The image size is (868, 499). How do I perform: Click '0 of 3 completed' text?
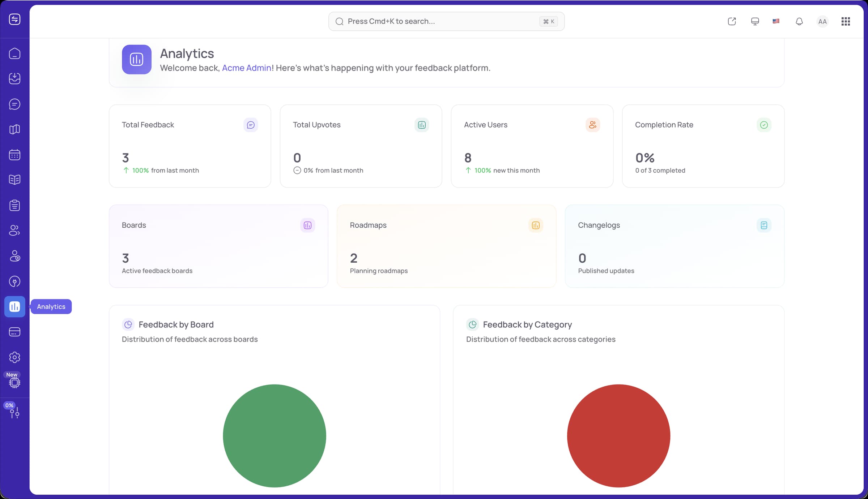tap(660, 170)
